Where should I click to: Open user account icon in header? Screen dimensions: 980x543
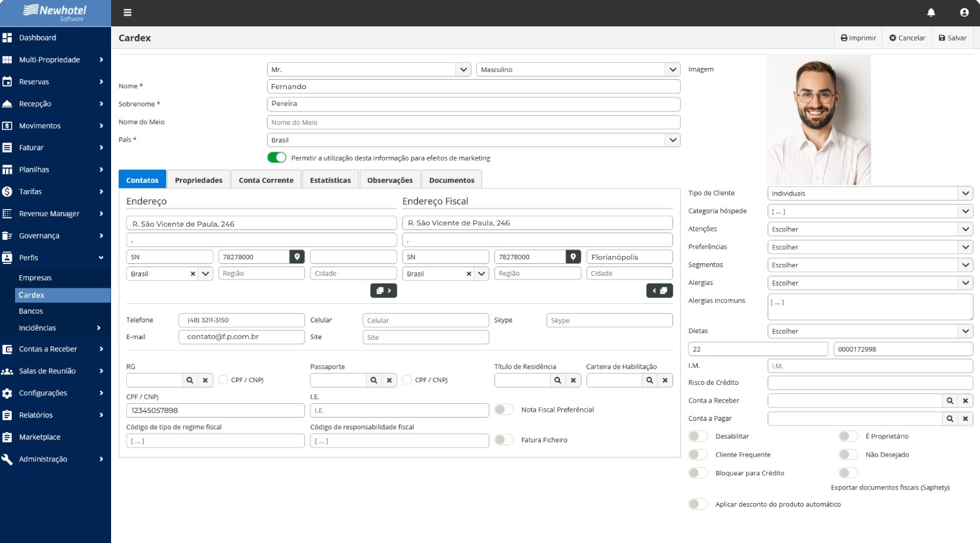pos(964,12)
